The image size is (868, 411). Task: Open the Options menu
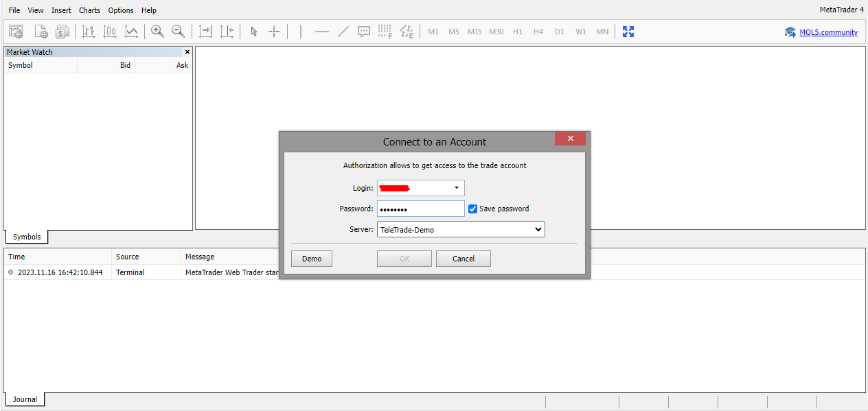pos(121,10)
